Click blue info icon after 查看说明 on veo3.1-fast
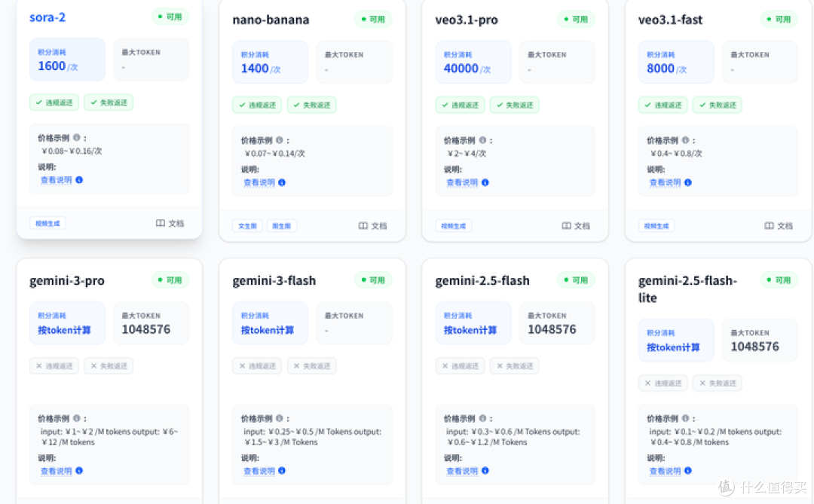This screenshot has height=504, width=814. click(688, 182)
